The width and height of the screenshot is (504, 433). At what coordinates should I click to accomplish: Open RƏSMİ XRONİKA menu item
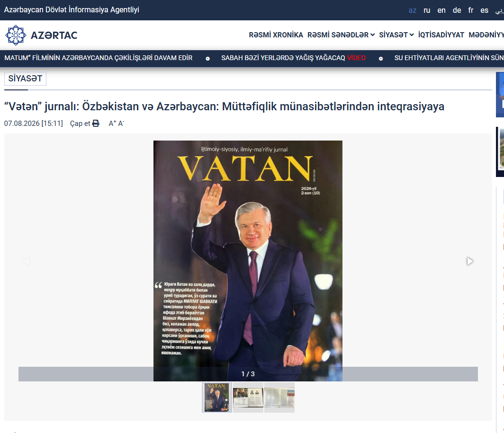(x=276, y=35)
